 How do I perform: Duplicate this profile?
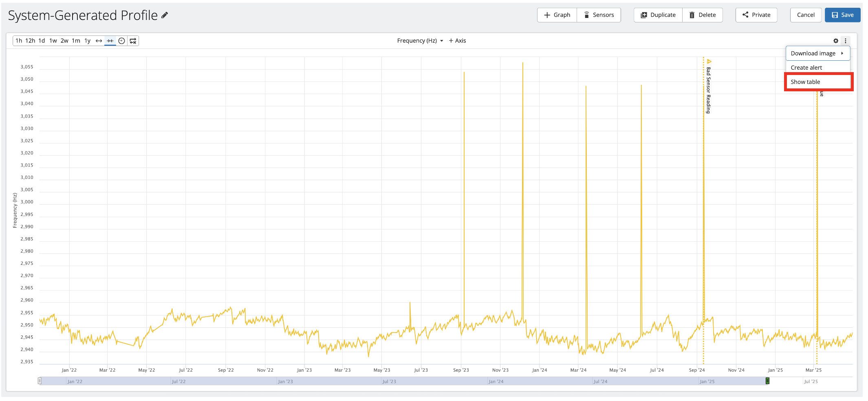658,15
